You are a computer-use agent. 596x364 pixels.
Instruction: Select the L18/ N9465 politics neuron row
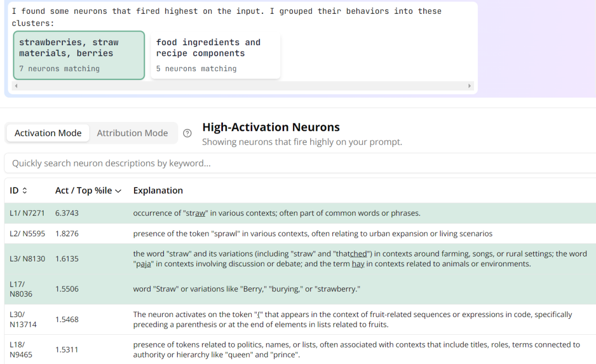coord(300,350)
